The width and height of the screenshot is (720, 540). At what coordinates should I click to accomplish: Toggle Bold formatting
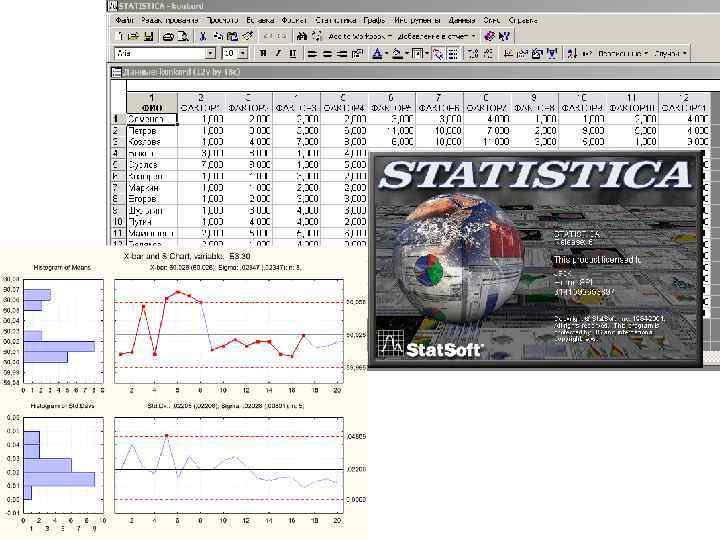263,53
